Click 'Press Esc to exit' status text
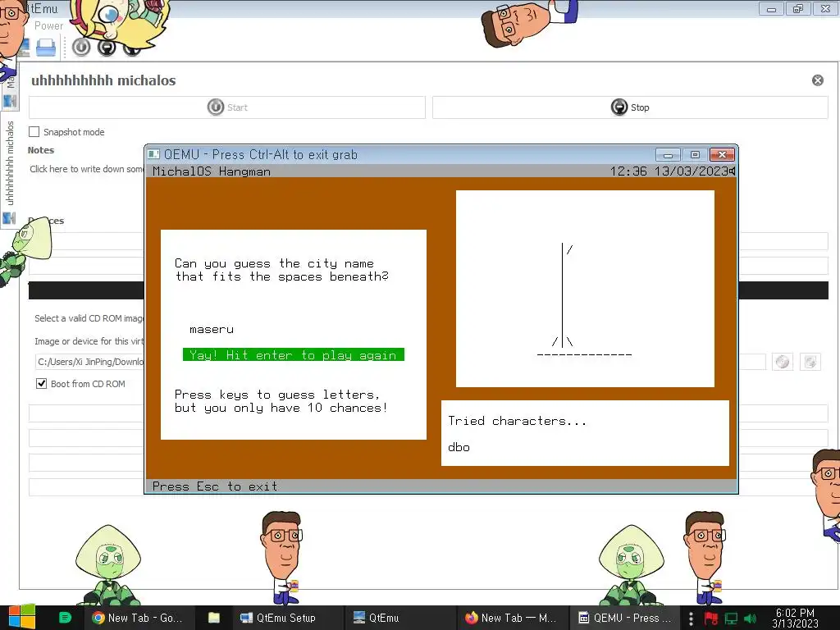 point(215,486)
